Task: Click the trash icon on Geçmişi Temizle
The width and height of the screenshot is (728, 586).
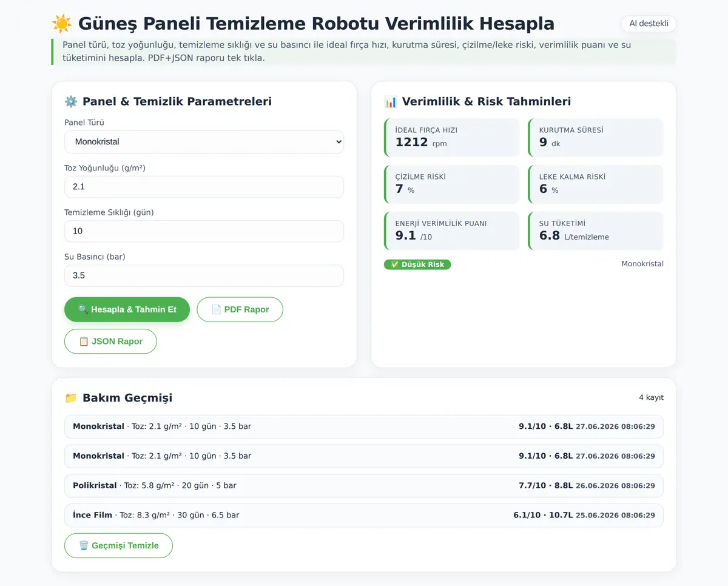Action: [84, 545]
